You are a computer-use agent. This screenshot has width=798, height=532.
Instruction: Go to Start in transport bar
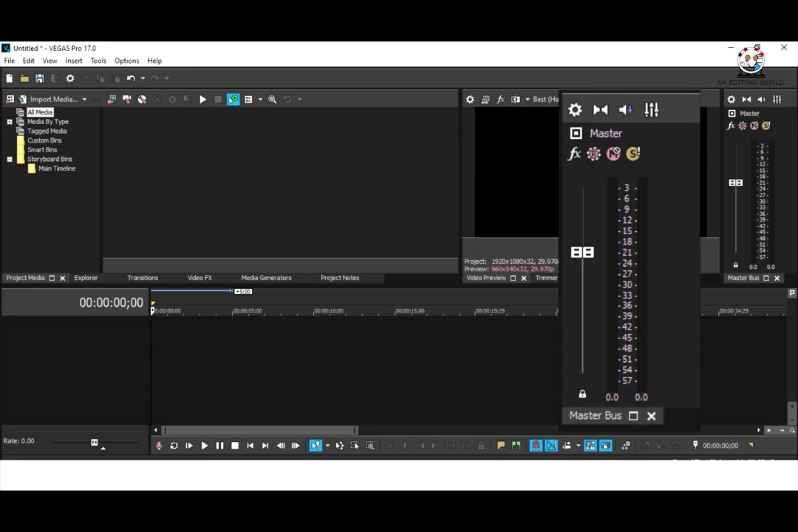point(250,446)
